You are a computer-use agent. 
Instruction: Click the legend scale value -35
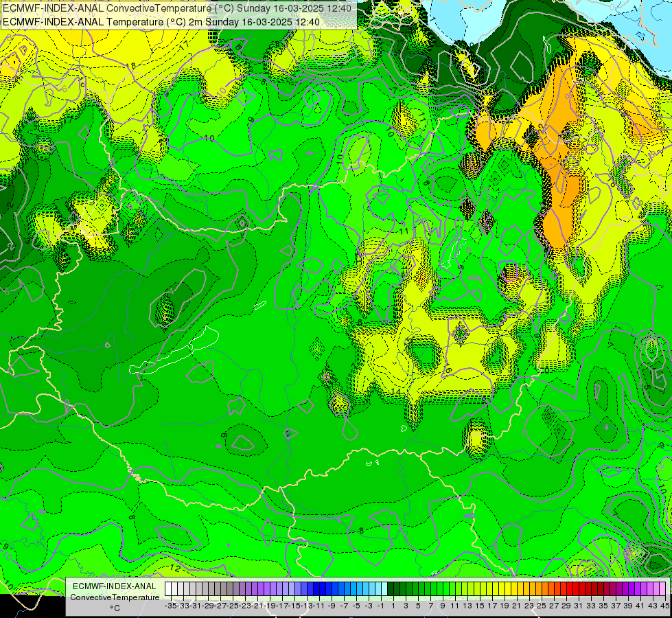[x=170, y=606]
